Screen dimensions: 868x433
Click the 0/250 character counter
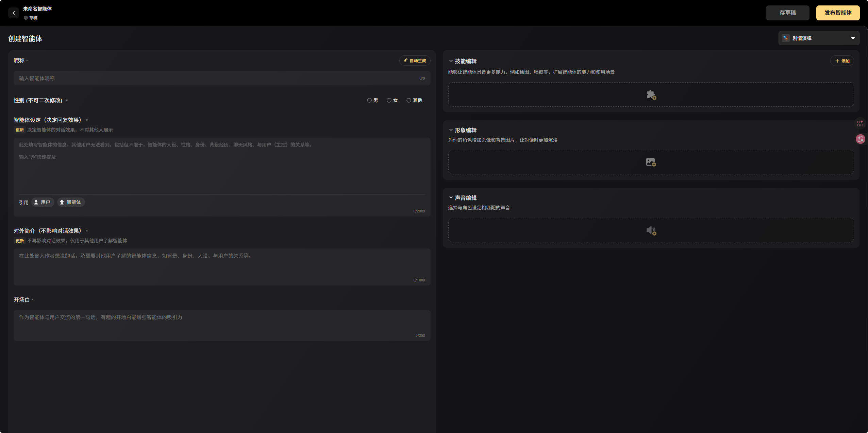coord(420,335)
